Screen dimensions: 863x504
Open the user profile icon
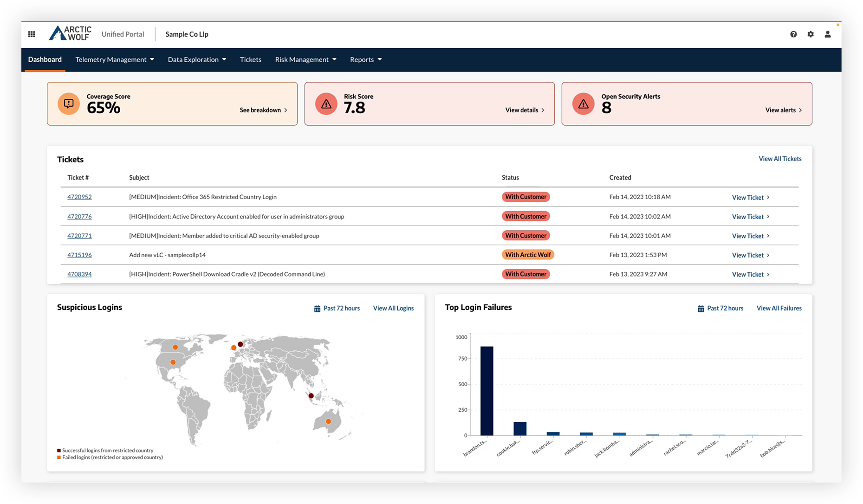tap(828, 34)
